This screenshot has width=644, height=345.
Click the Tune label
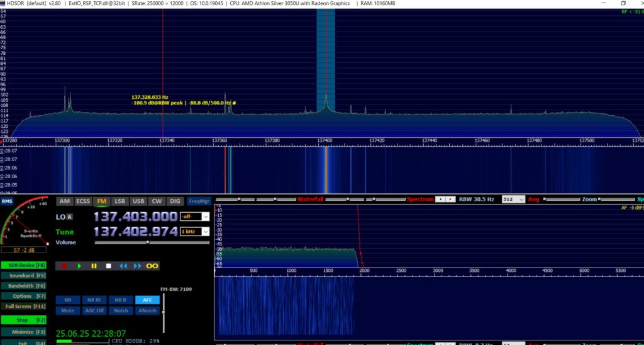(x=65, y=232)
